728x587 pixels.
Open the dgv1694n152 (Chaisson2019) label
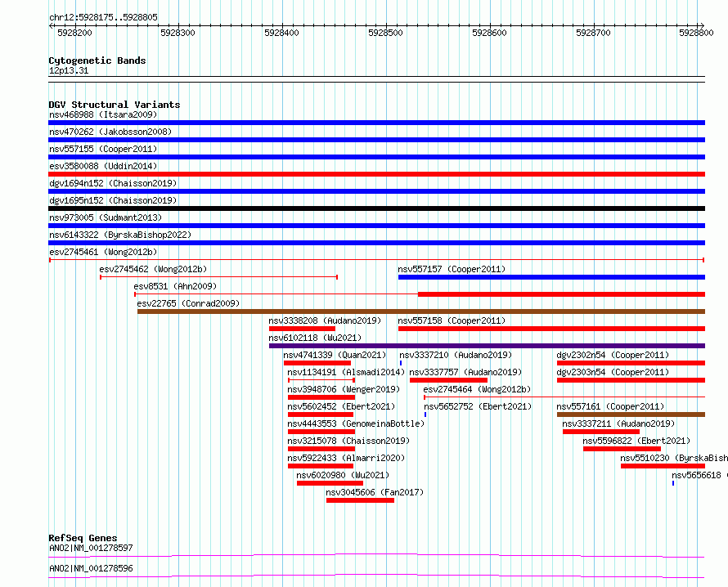113,183
